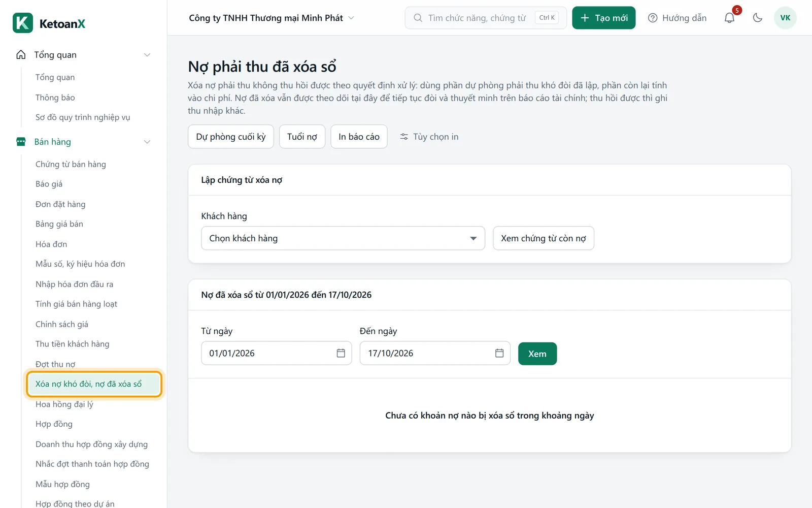Click the Đến ngày date field

click(435, 353)
